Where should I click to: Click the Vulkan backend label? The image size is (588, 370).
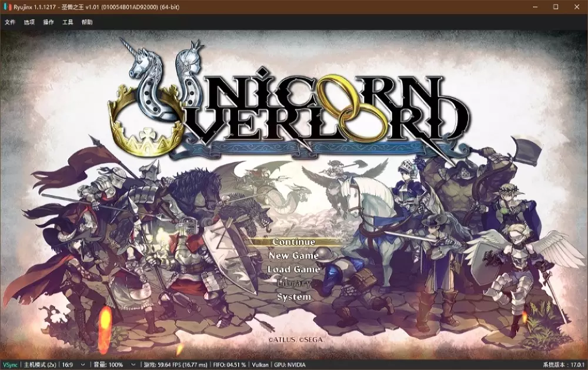pyautogui.click(x=260, y=365)
